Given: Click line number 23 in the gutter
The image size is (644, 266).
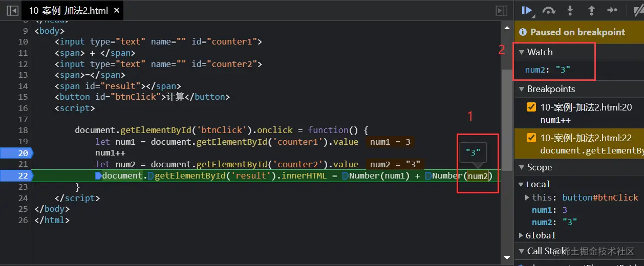Looking at the screenshot, I should pyautogui.click(x=23, y=187).
